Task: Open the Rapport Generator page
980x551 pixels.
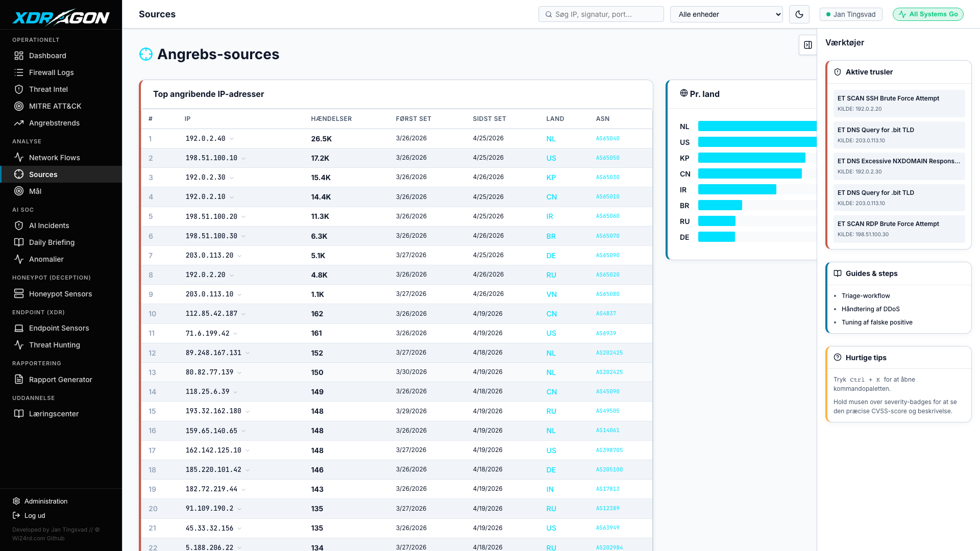Action: [61, 380]
